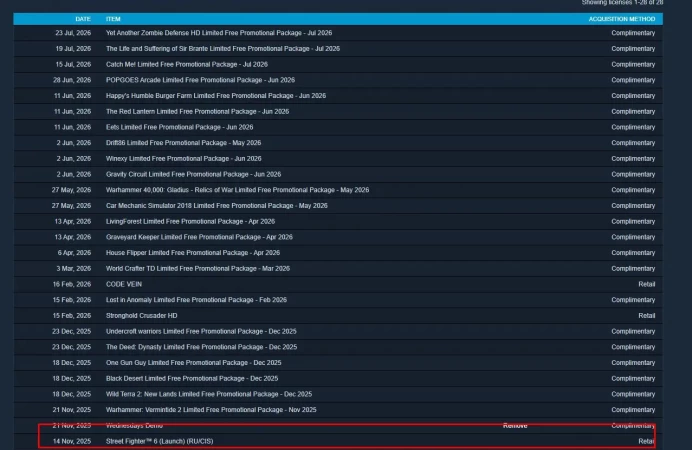Select Car Mechanic Simulator 2018 item
The image size is (692, 450).
217,206
